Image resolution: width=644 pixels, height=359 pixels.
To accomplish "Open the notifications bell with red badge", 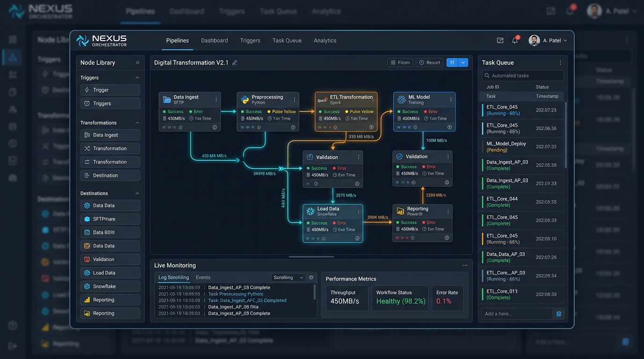I will point(515,40).
